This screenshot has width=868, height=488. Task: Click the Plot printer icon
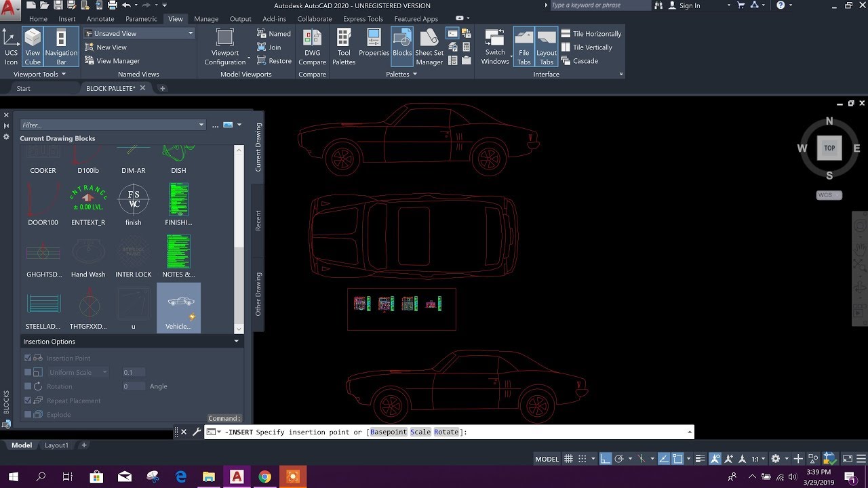(x=112, y=5)
